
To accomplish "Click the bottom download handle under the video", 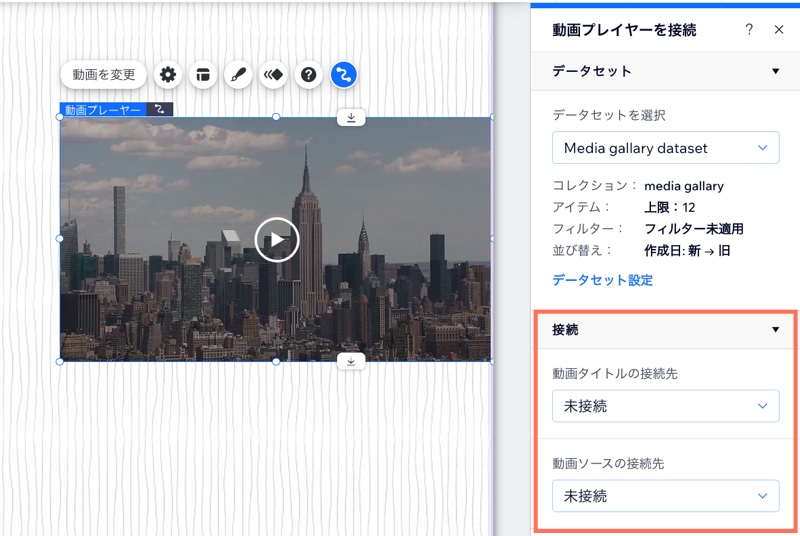I will point(351,361).
